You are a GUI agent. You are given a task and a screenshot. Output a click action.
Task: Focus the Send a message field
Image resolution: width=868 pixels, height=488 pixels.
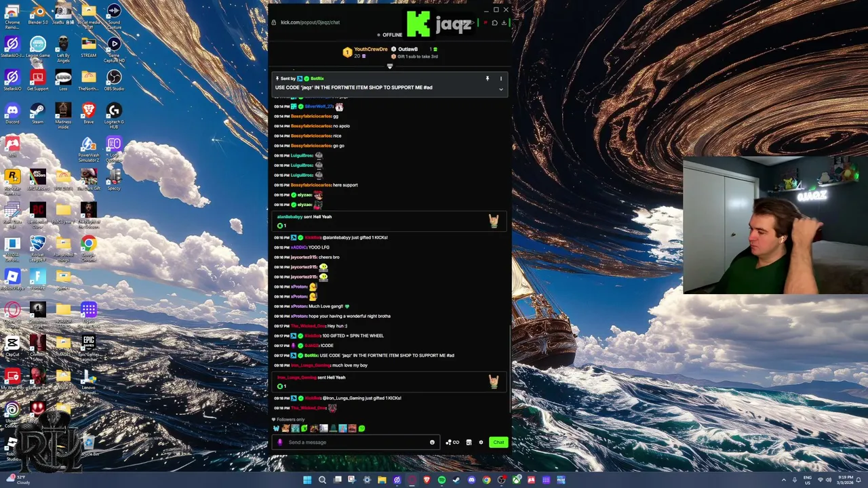pyautogui.click(x=356, y=443)
